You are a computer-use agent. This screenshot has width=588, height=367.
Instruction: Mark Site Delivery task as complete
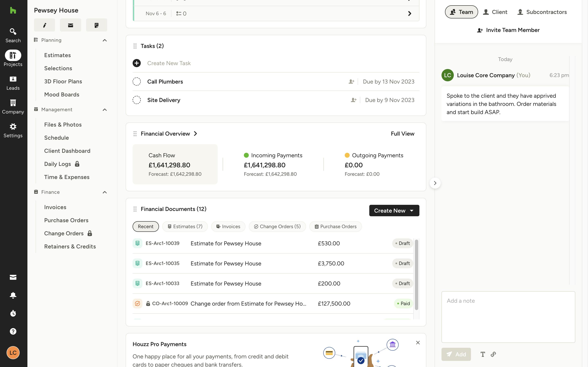point(136,100)
